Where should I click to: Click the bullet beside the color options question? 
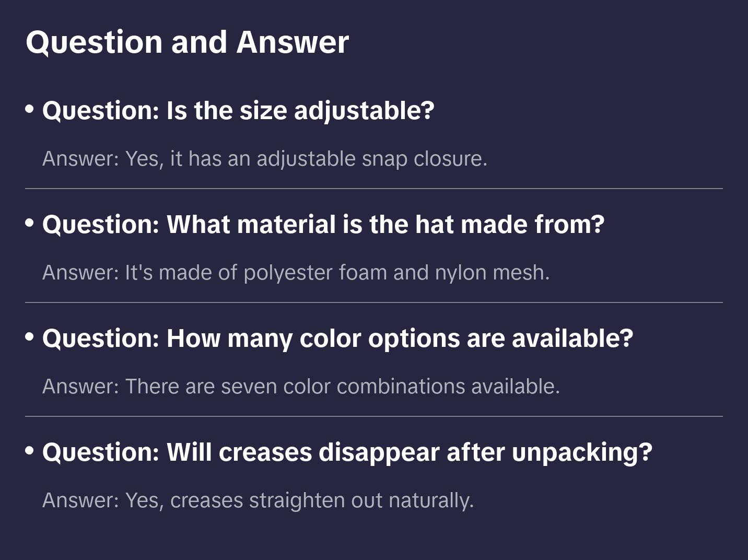click(x=30, y=337)
